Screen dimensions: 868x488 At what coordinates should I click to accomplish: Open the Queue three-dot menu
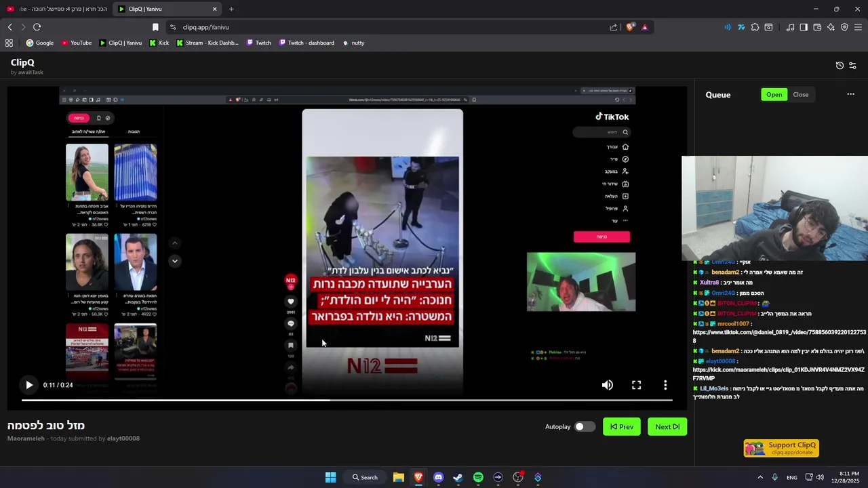click(851, 94)
